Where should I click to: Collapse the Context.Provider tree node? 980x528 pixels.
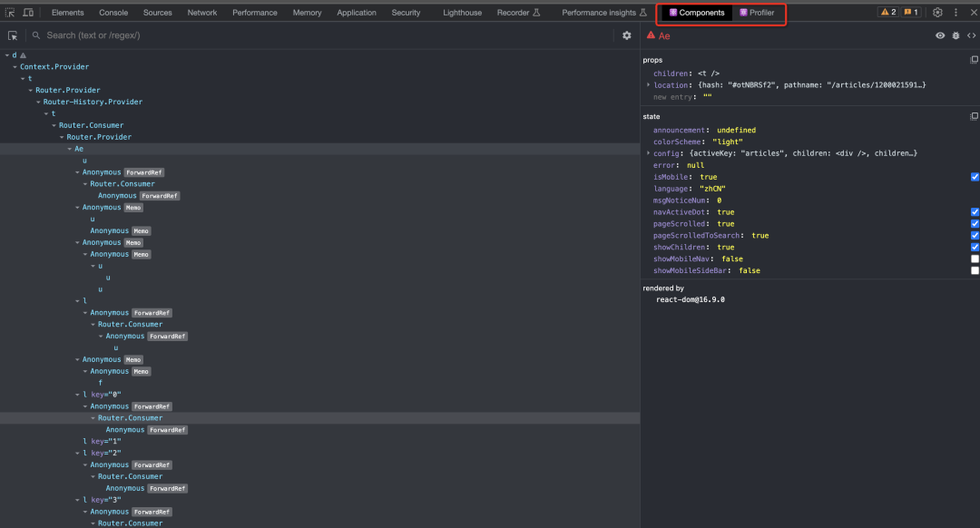coord(15,67)
